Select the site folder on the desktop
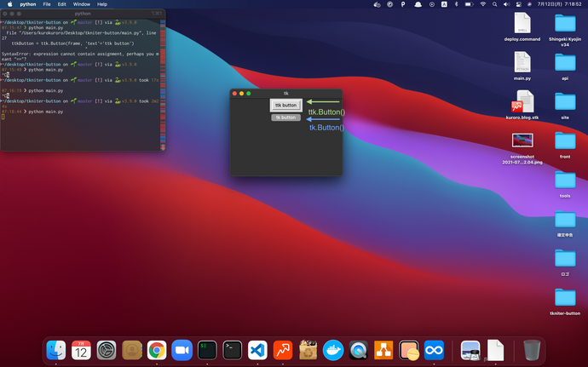This screenshot has width=588, height=367. tap(565, 106)
